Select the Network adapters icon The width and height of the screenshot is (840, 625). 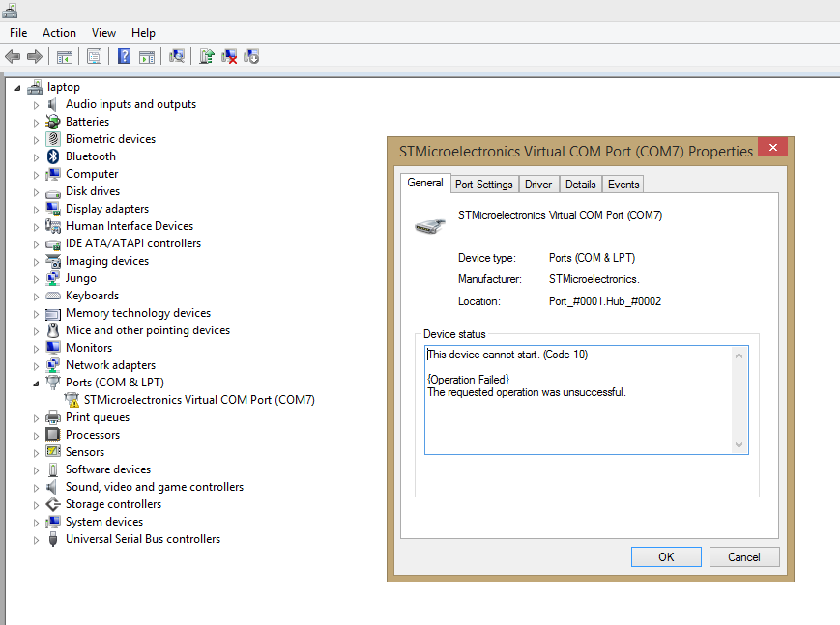pyautogui.click(x=53, y=365)
